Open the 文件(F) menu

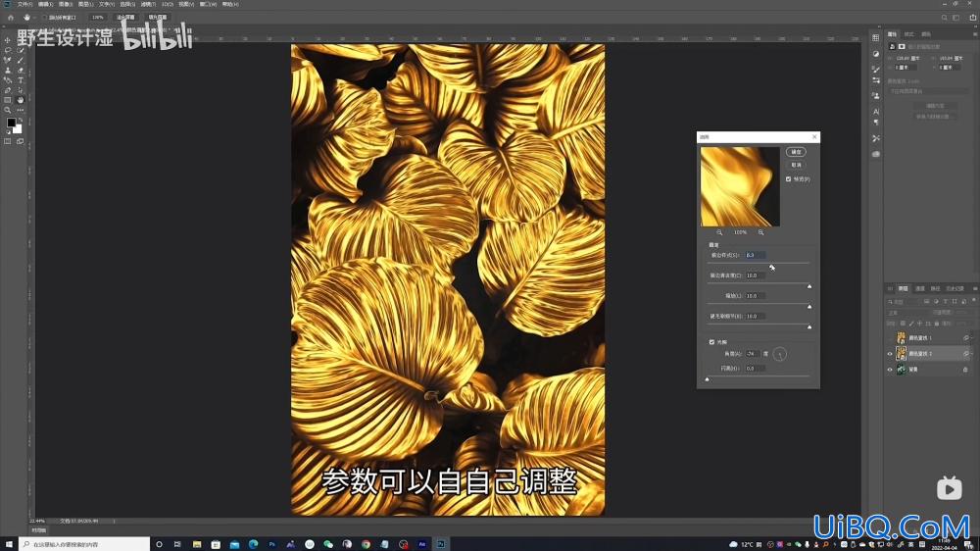[x=25, y=4]
